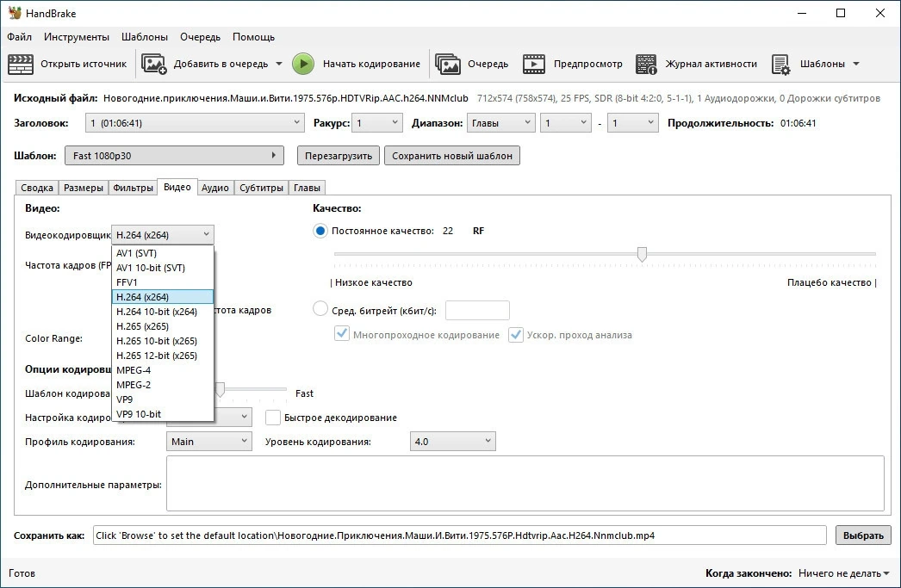Click the Add to Queue picture icon
Screen dimensions: 901x588
pos(154,64)
